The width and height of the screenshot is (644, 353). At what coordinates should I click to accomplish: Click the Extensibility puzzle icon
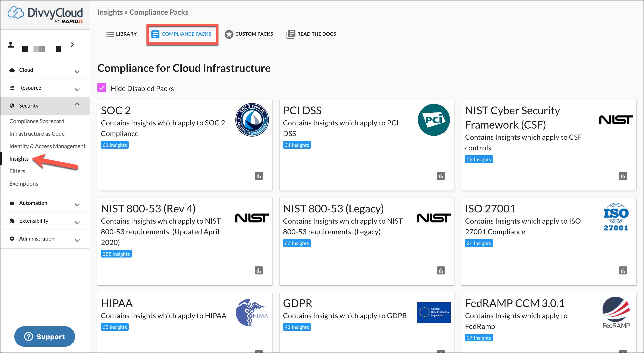(x=12, y=221)
